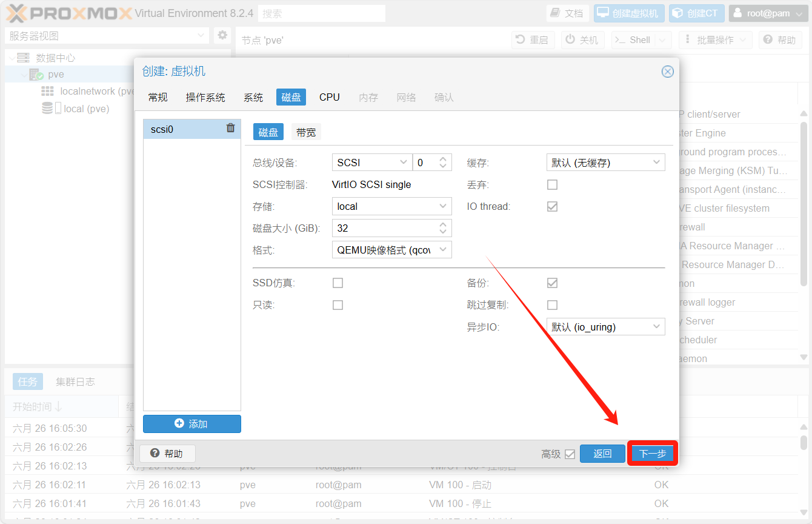Switch to the CPU tab
Screen dimensions: 812x524
(329, 98)
